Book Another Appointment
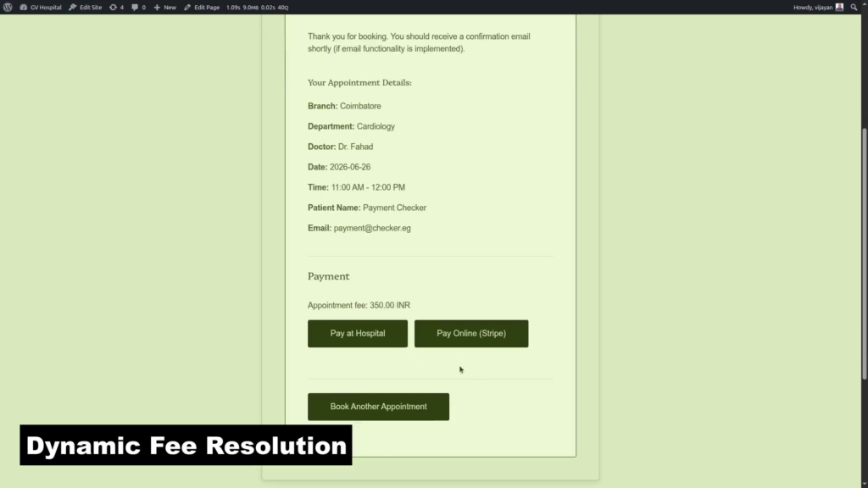The width and height of the screenshot is (868, 488). (x=379, y=407)
